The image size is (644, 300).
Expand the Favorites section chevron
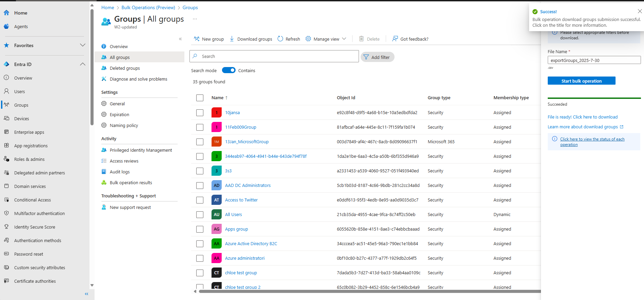tap(83, 45)
